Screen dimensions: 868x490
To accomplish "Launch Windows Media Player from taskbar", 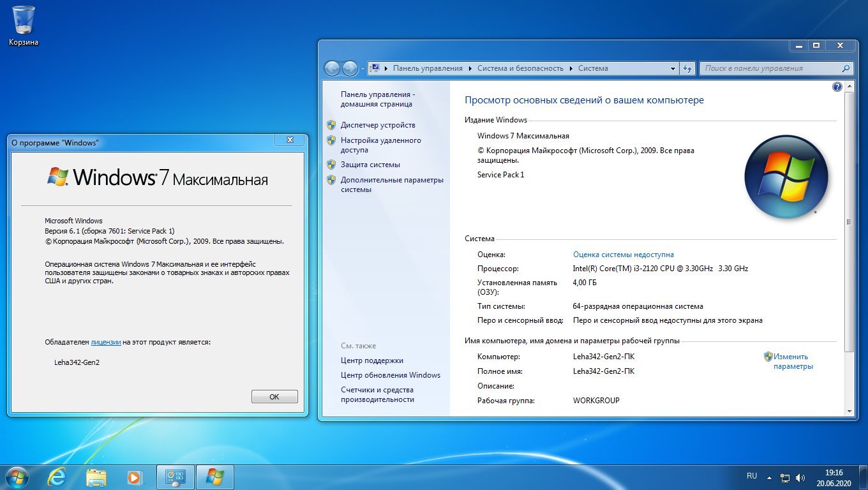I will tap(135, 477).
